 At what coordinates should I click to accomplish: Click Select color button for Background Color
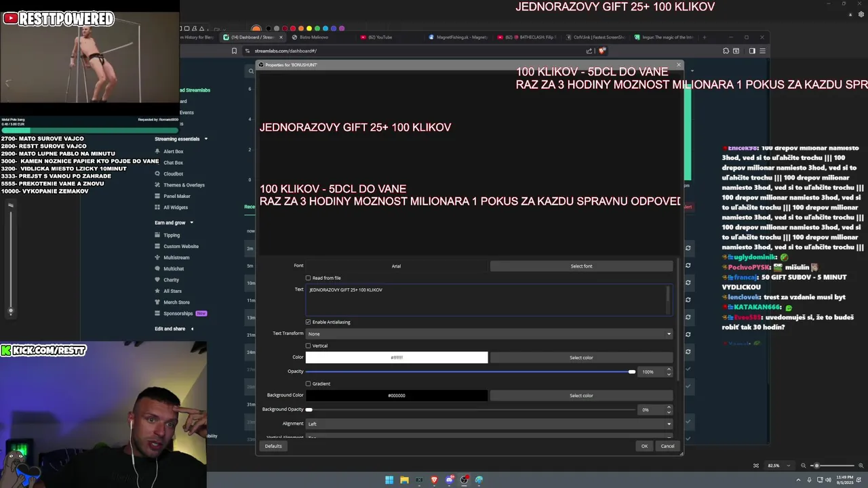[x=581, y=395]
